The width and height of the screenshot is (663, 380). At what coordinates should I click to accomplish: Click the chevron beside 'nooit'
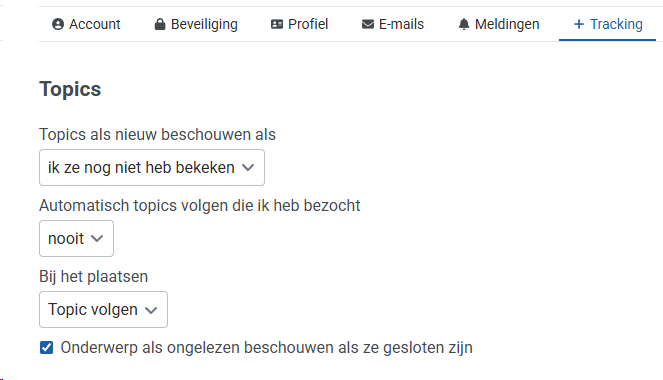tap(97, 239)
